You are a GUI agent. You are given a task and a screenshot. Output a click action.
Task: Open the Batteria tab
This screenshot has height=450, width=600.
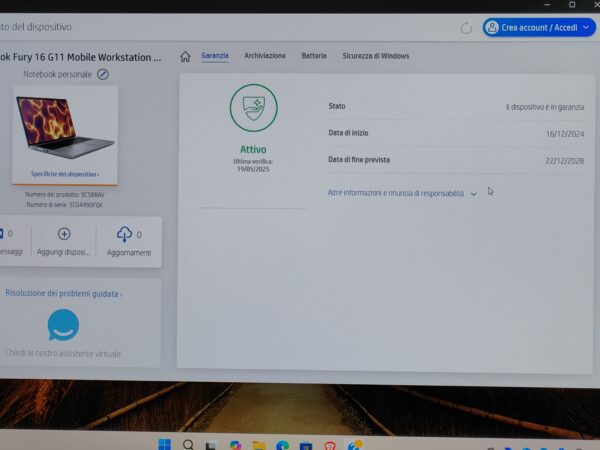click(314, 56)
